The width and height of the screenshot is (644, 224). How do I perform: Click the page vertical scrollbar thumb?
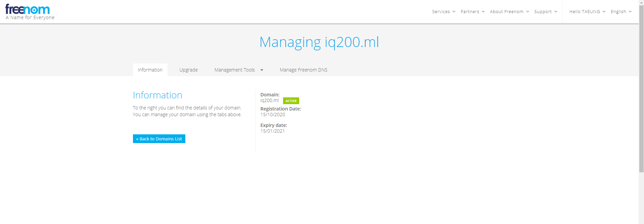point(641,89)
